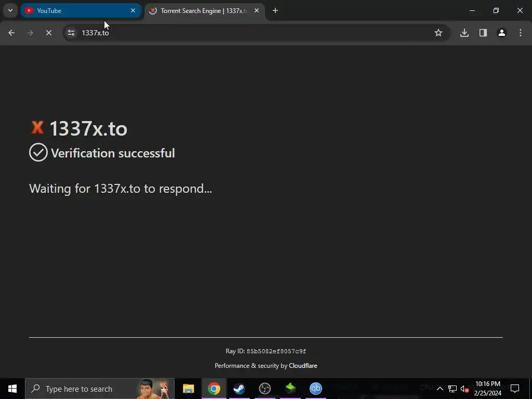Switch to the YouTube tab
Viewport: 532px width, 399px height.
[x=82, y=10]
